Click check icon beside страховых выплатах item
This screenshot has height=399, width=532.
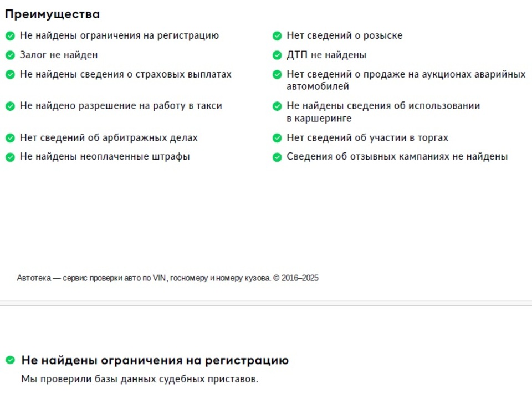(10, 74)
